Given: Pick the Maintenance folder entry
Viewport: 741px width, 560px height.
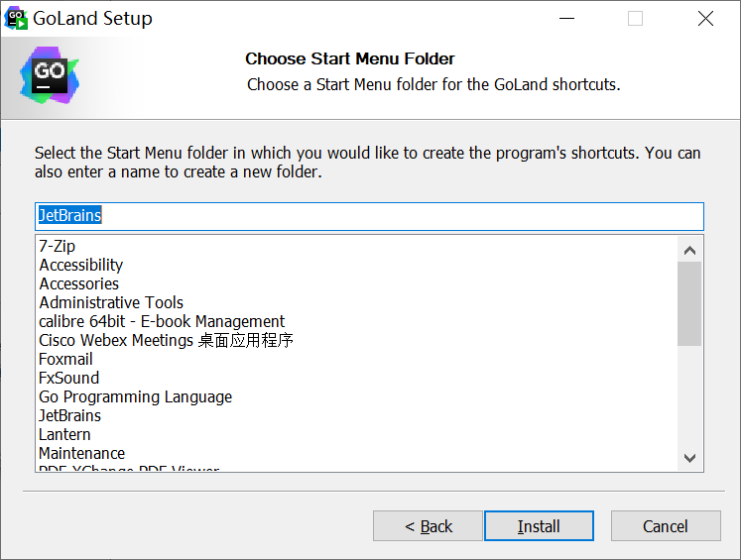Looking at the screenshot, I should [81, 453].
